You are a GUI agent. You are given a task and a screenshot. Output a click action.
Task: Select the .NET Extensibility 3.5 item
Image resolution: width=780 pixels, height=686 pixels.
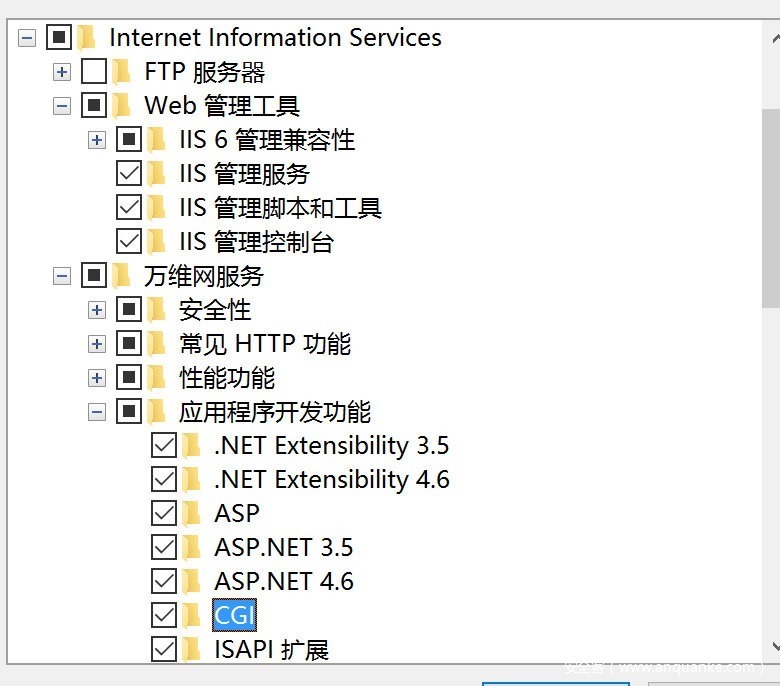click(x=331, y=446)
